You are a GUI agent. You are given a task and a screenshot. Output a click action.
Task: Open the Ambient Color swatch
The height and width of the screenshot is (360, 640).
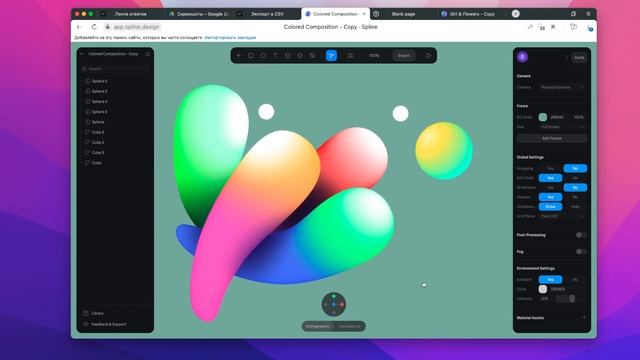click(542, 289)
